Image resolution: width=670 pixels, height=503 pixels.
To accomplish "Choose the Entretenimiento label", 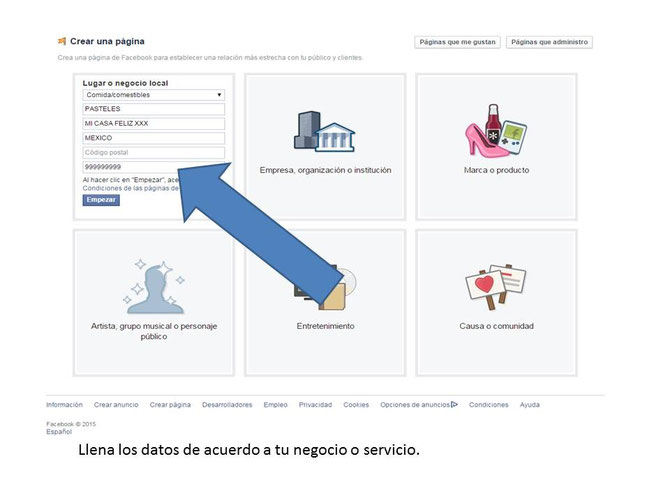I will pos(325,326).
